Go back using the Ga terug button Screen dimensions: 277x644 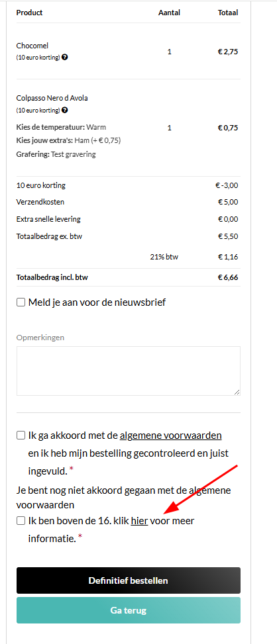[128, 610]
